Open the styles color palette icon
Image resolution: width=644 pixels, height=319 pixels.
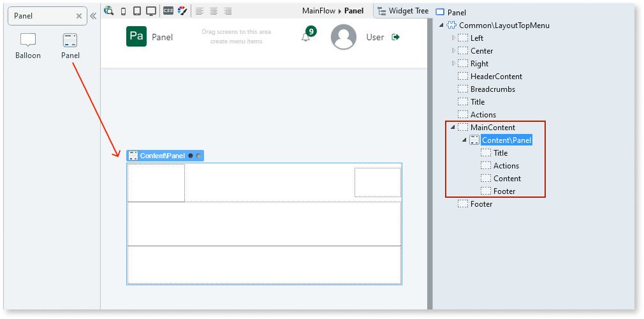click(182, 11)
